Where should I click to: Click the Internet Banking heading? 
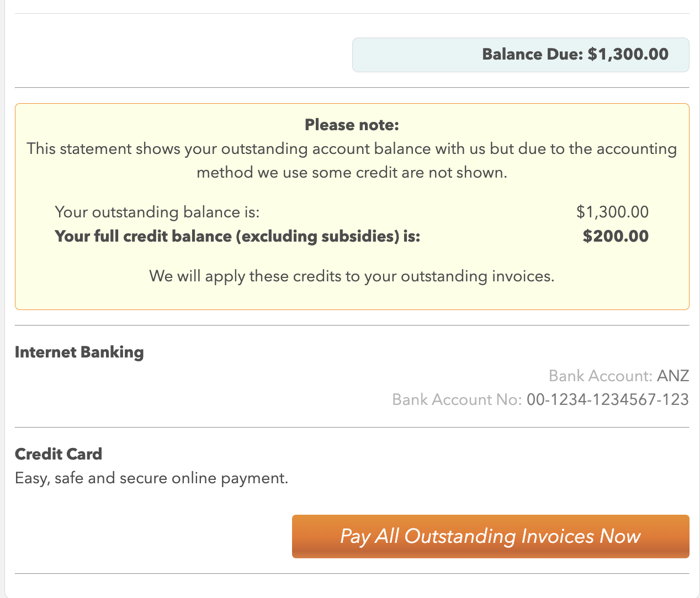(79, 352)
